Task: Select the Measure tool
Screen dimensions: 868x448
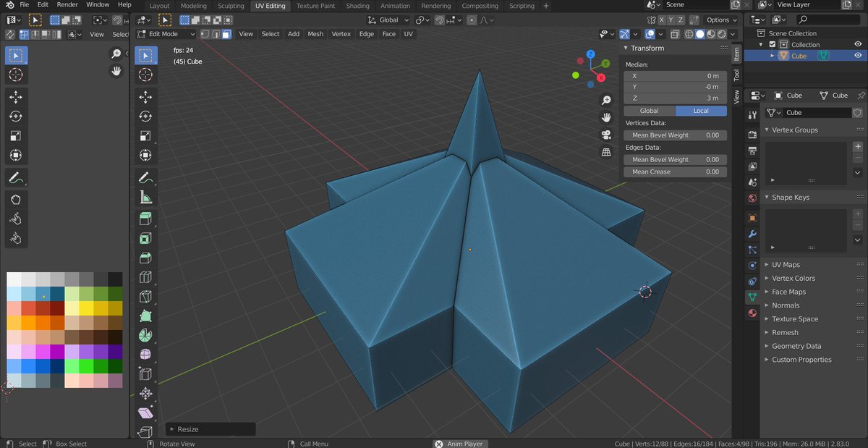Action: point(145,198)
